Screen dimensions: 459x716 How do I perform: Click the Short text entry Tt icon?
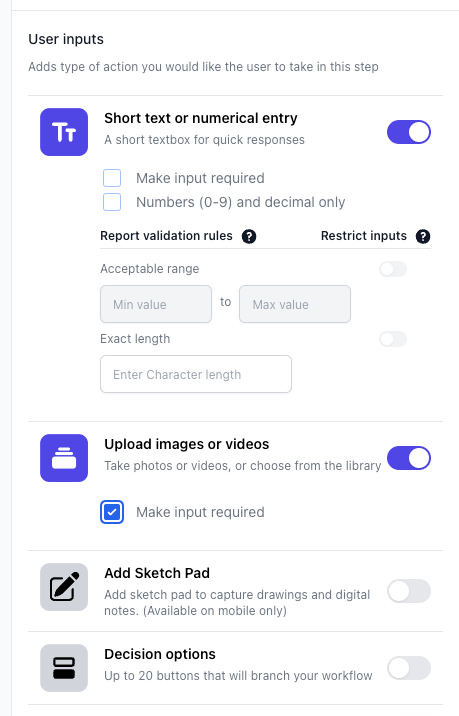tap(64, 132)
